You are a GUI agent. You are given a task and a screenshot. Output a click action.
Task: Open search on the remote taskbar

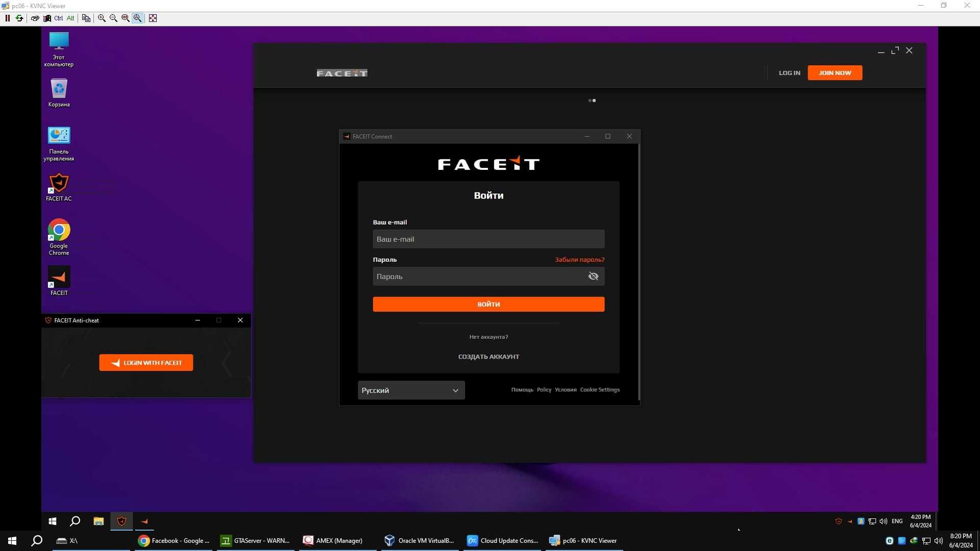(x=75, y=521)
